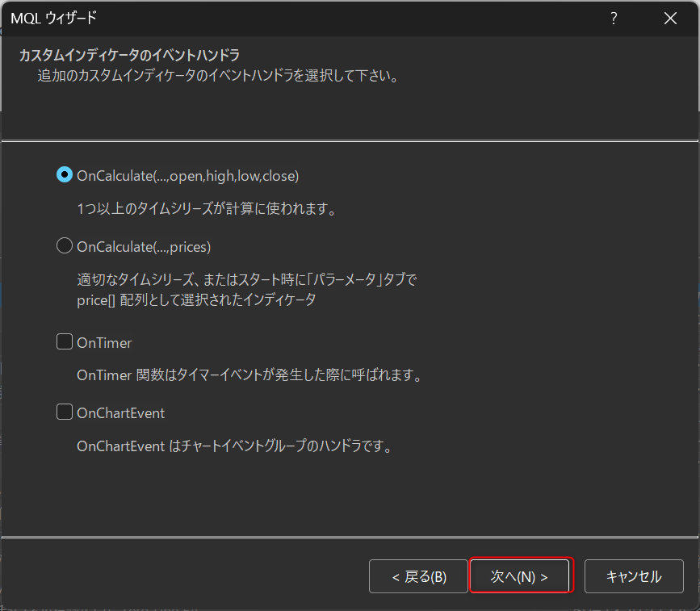Proceed with the 次へ(N) button
Viewport: 700px width, 611px height.
tap(521, 576)
